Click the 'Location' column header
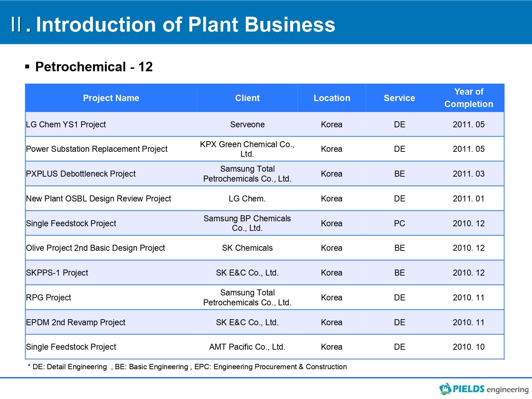 pos(332,98)
